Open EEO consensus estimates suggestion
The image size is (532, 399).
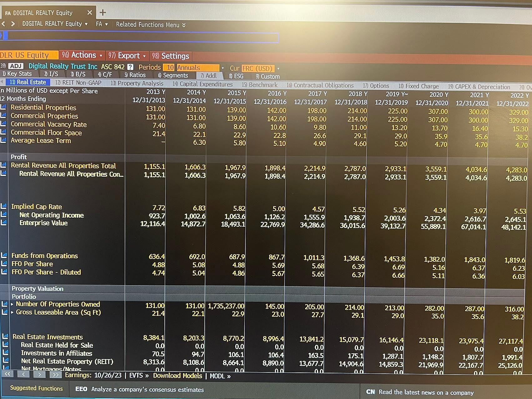point(139,389)
